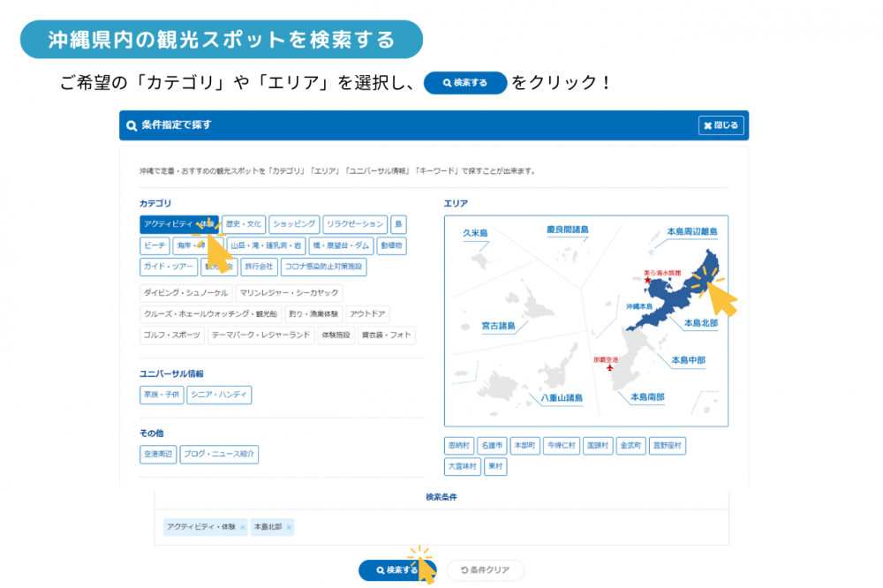The height and width of the screenshot is (588, 883).
Task: Remove the アクティビティ・体験 search condition chip
Action: pos(243,527)
